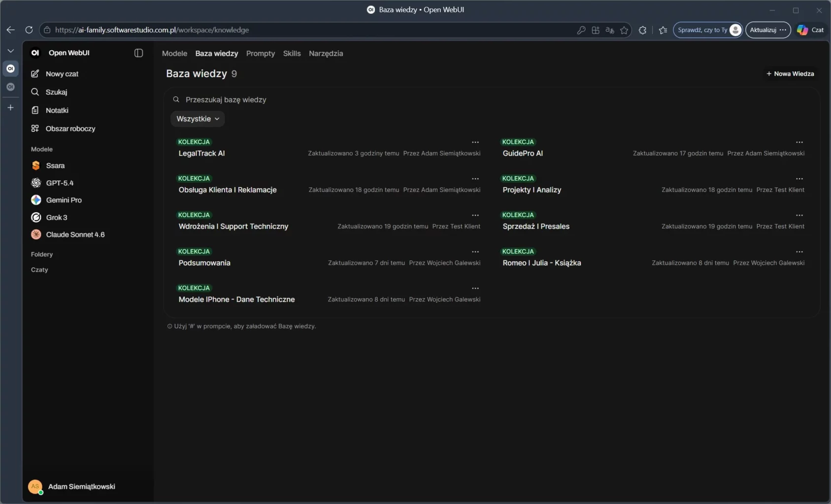Select the Gemini Pro model

tap(64, 200)
